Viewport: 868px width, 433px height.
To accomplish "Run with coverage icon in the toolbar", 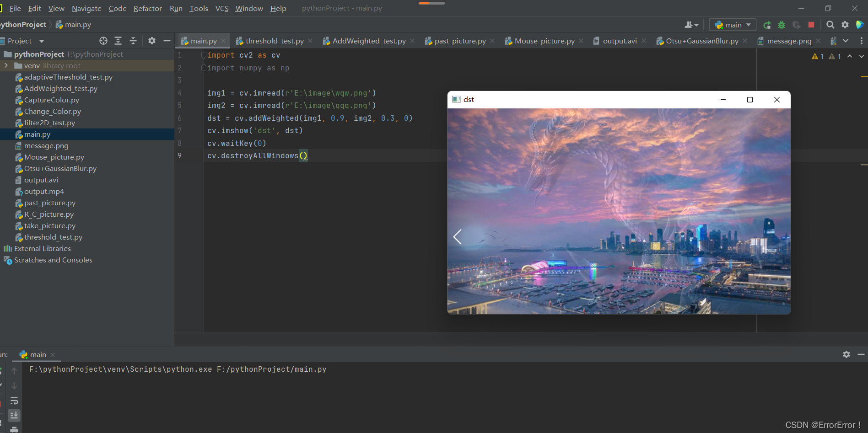I will (x=797, y=25).
